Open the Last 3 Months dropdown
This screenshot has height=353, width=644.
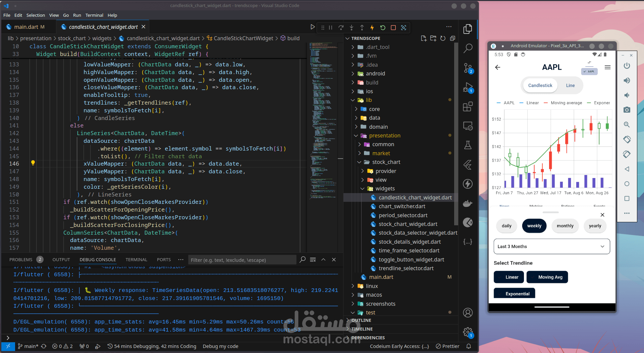click(552, 246)
